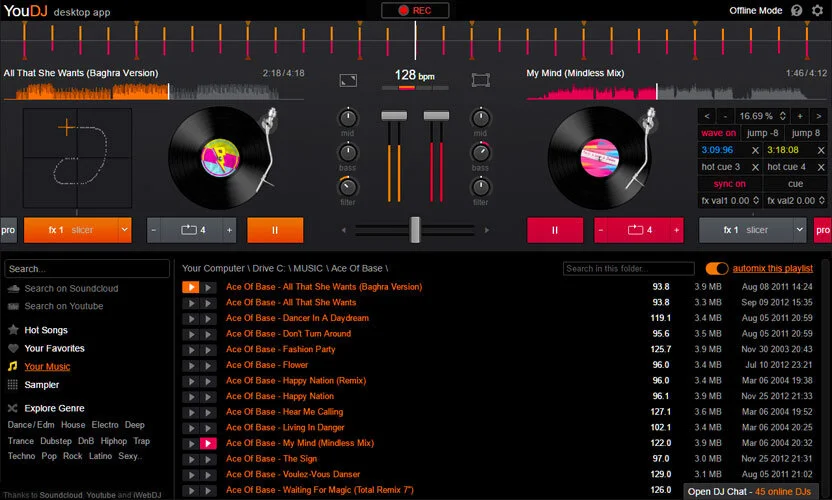Click the crossfader handle
This screenshot has height=500, width=832.
click(415, 229)
